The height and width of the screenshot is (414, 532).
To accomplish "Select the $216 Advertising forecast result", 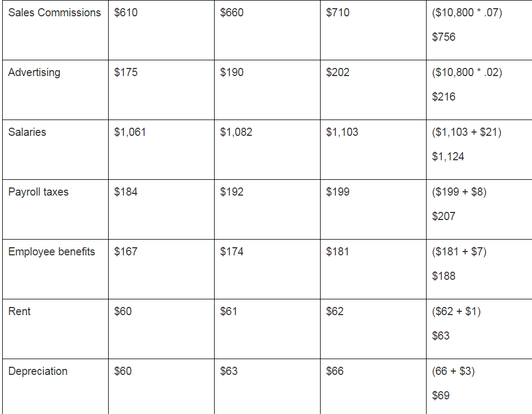I will 443,97.
